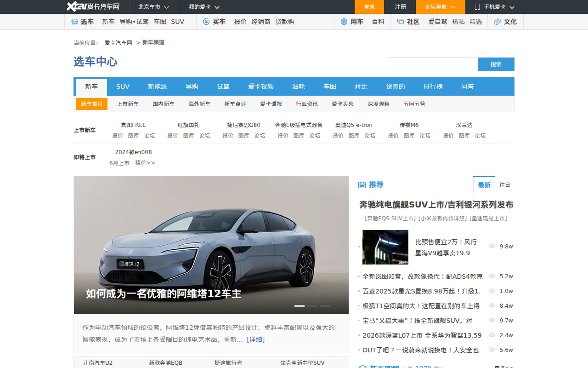This screenshot has height=368, width=588.
Task: Open the 试驾 tab
Action: [x=223, y=86]
